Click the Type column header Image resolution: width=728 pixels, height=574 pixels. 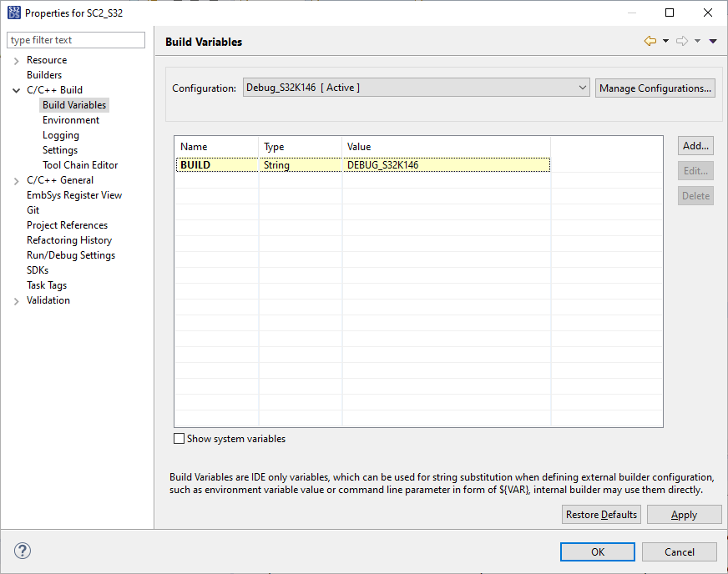coord(301,147)
